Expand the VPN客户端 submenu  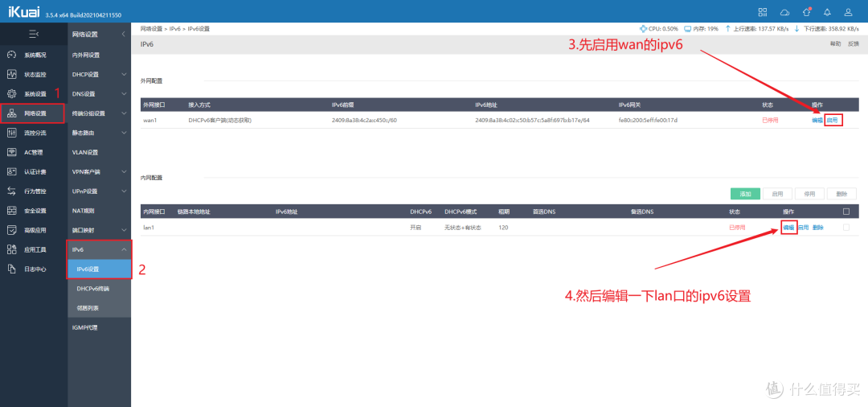(124, 171)
